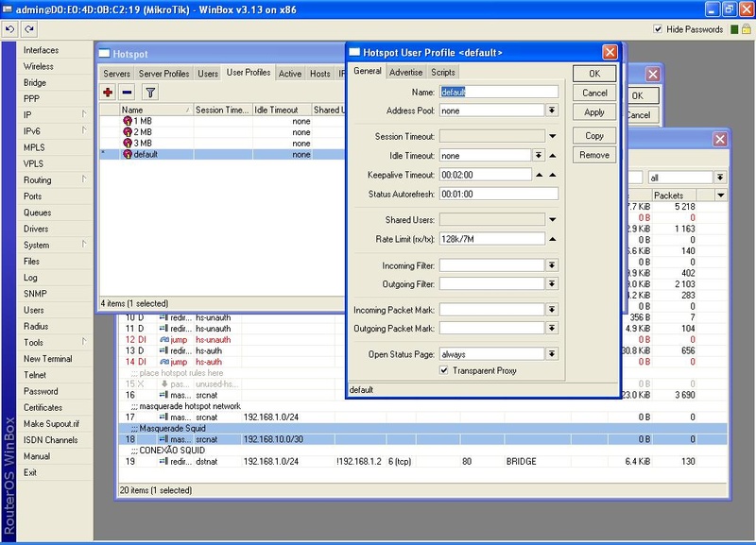Open the Idle Timeout dropdown

[x=539, y=156]
